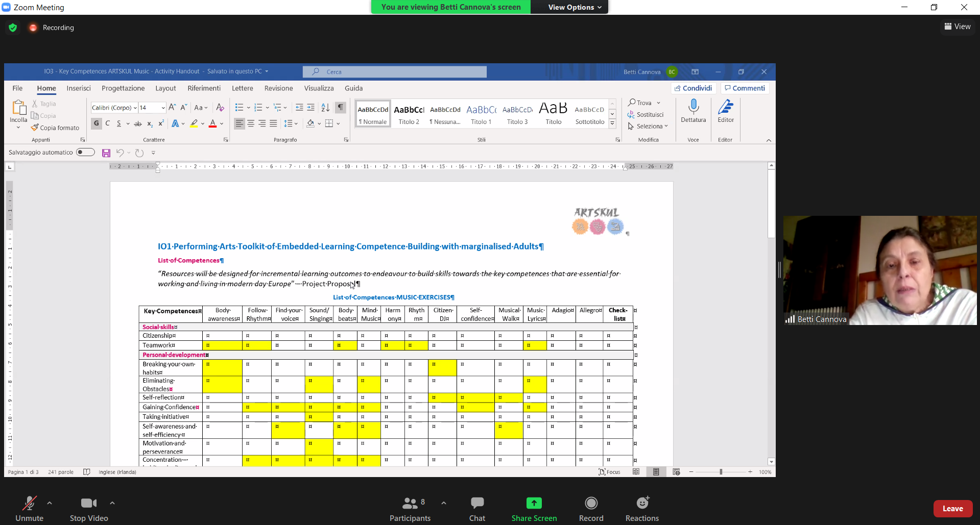Open the Reactions emoji icon
Viewport: 980px width, 525px height.
tap(642, 504)
